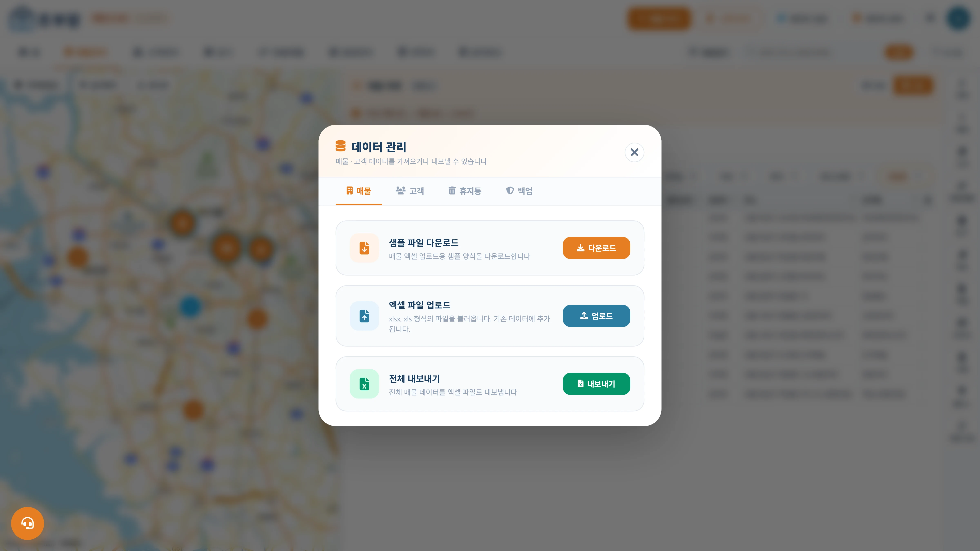980x551 pixels.
Task: Close the 데이터 관리 dialog
Action: (634, 152)
